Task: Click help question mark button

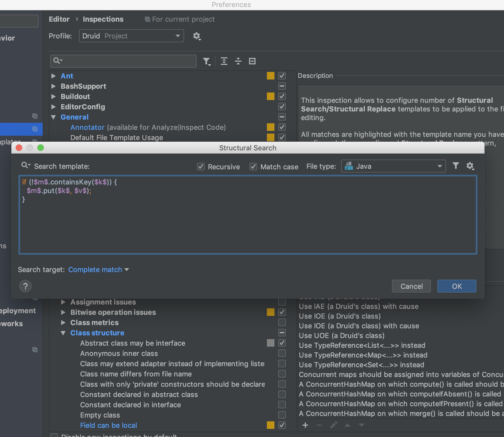Action: (25, 286)
